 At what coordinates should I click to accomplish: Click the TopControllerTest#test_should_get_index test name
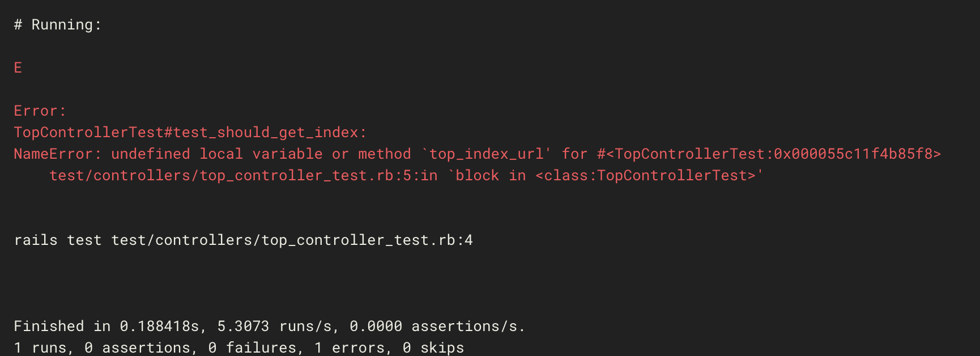click(190, 133)
